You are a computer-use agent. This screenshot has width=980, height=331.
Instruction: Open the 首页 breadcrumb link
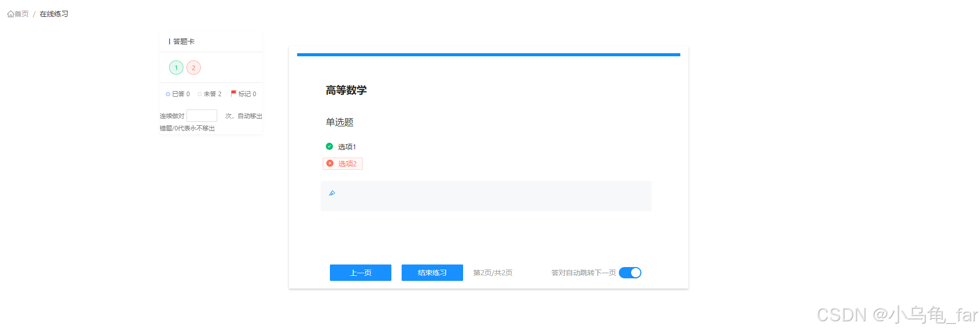(x=22, y=14)
